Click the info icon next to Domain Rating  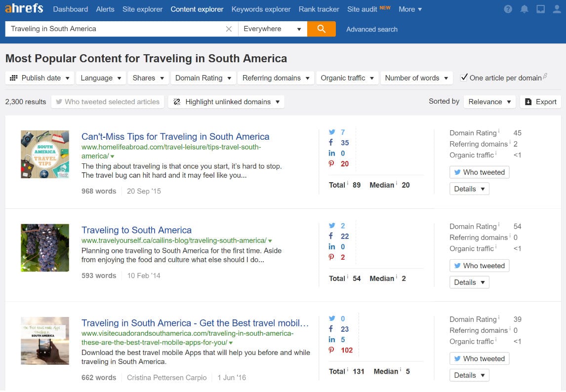pyautogui.click(x=499, y=131)
